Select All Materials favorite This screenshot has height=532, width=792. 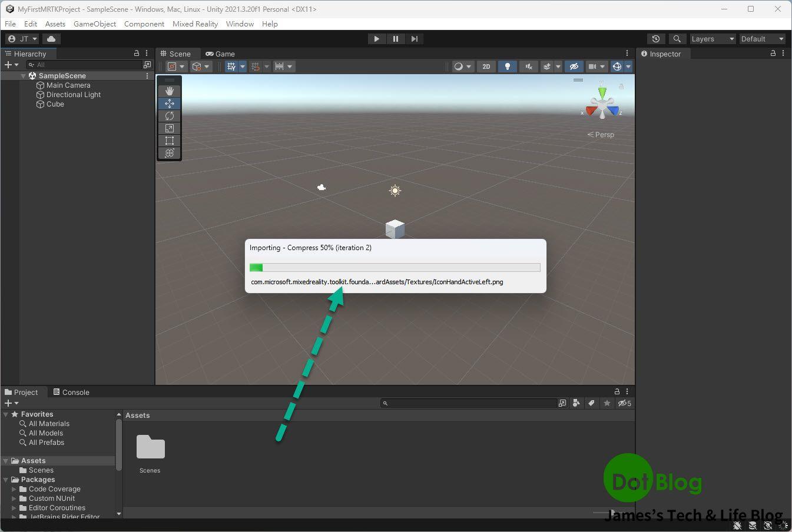49,424
